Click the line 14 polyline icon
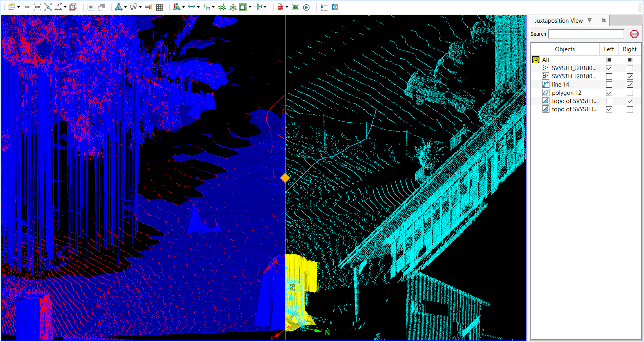The height and width of the screenshot is (342, 644). [546, 85]
